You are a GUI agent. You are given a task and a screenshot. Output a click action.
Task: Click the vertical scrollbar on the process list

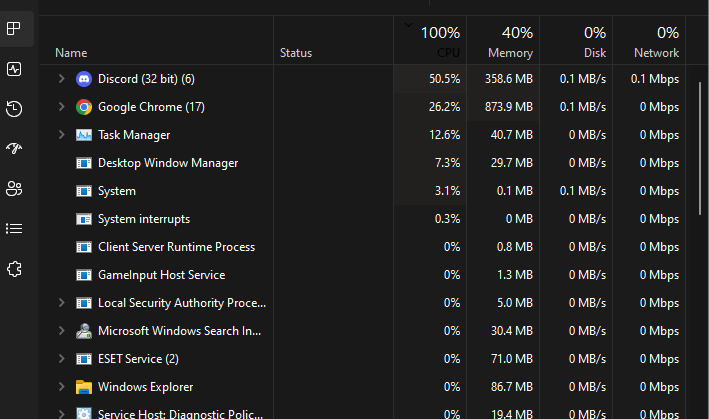700,148
